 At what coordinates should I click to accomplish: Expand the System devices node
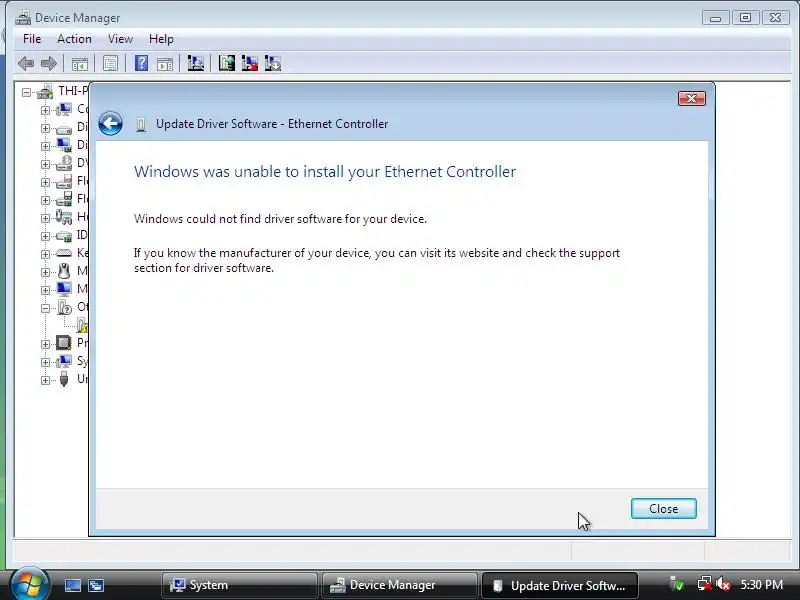pos(45,362)
